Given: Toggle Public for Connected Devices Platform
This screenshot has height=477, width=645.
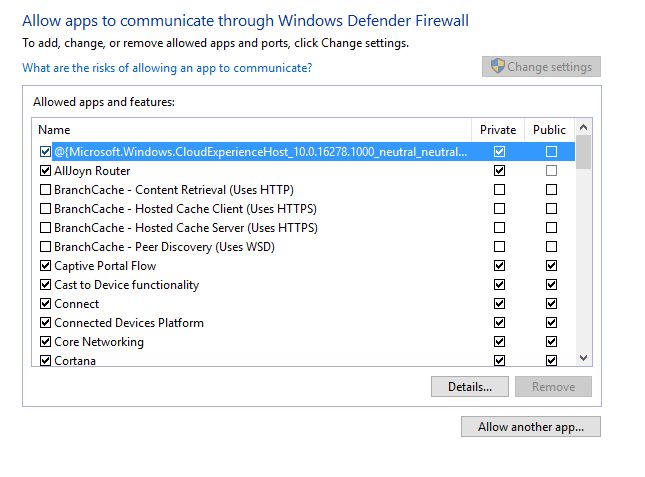Looking at the screenshot, I should (551, 322).
